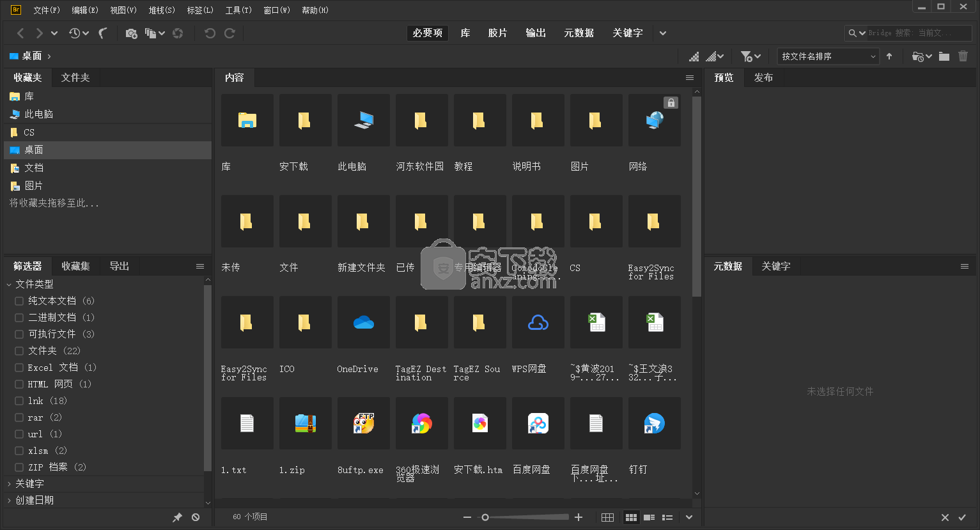Open the metadata panel hamburger menu
The image size is (980, 530).
coord(965,266)
